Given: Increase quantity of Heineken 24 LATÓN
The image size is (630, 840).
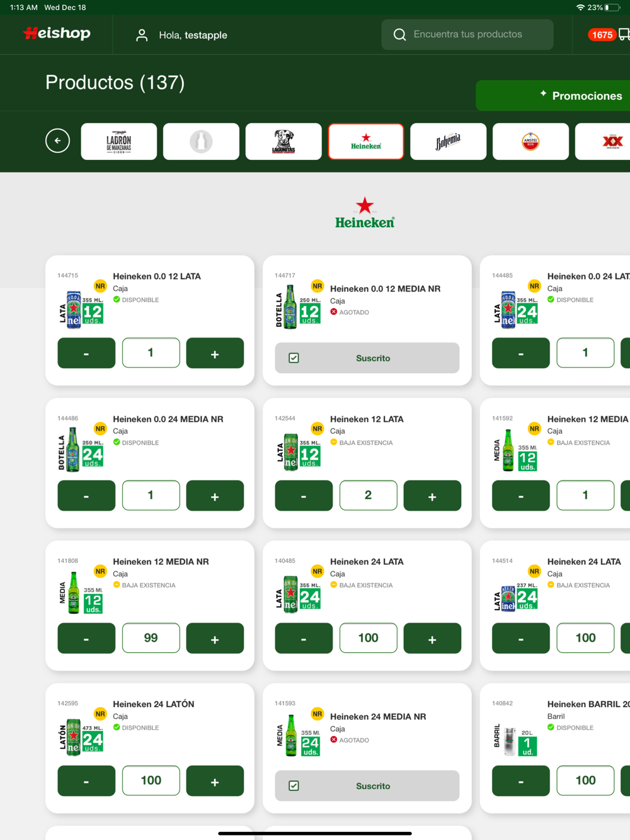Looking at the screenshot, I should click(x=215, y=781).
